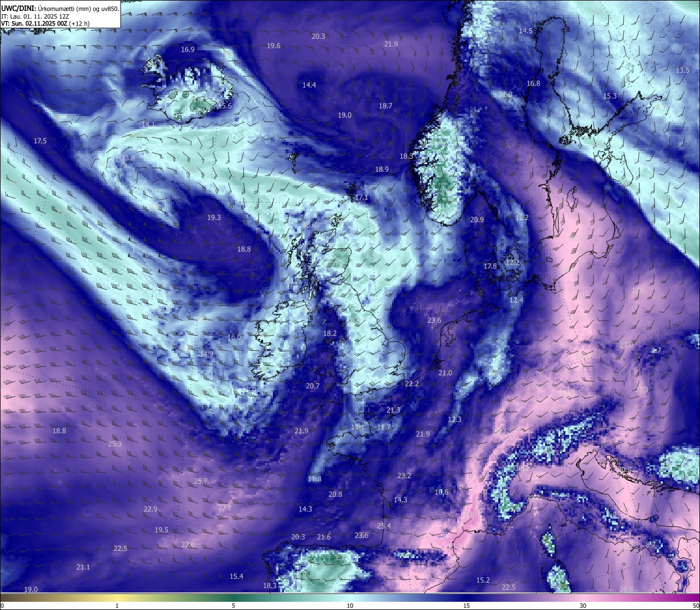Screen dimensions: 700x610
Task: Select the 15.3 value on the map
Action: click(x=610, y=96)
